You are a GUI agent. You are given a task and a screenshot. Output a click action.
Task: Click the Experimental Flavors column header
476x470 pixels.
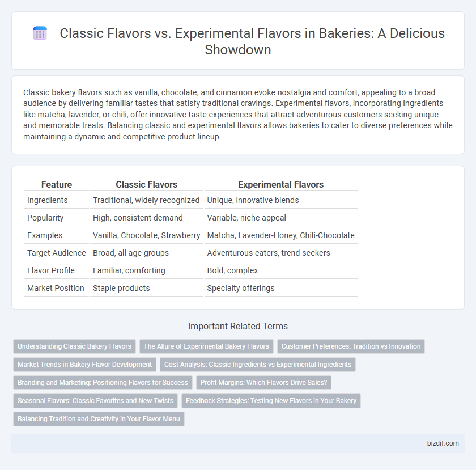[281, 184]
